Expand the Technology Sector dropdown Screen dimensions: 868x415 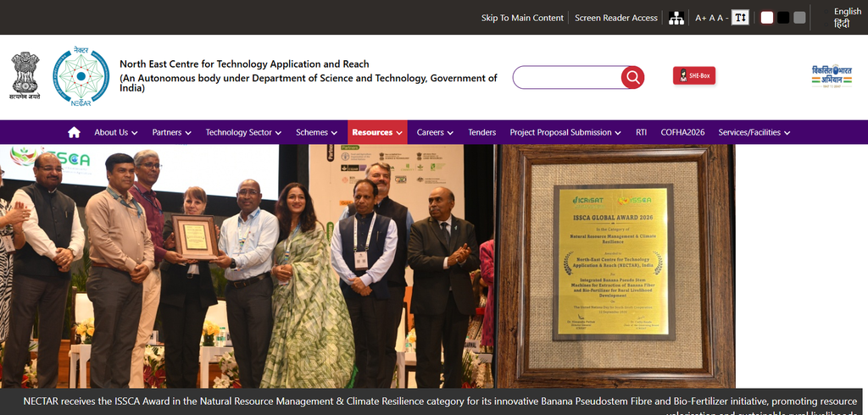pyautogui.click(x=243, y=132)
